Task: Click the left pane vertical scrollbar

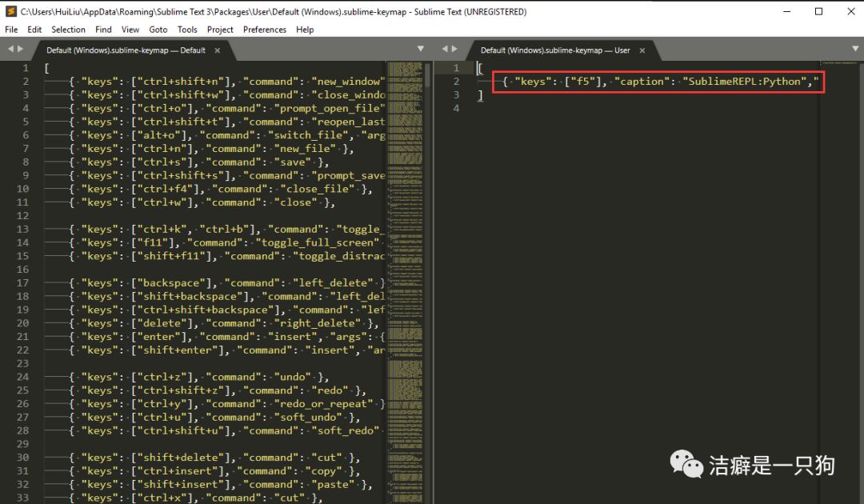Action: click(427, 75)
